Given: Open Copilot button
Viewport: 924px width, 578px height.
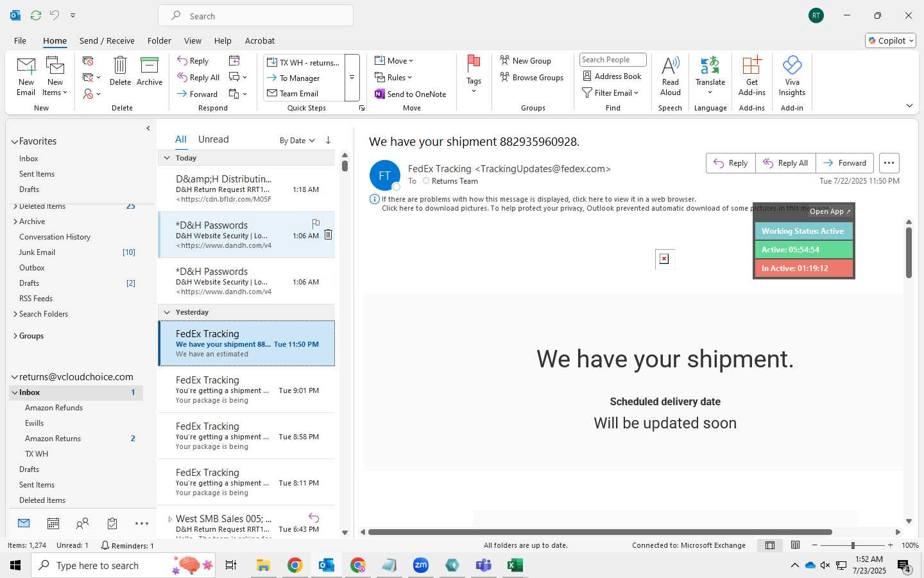Looking at the screenshot, I should [x=891, y=40].
